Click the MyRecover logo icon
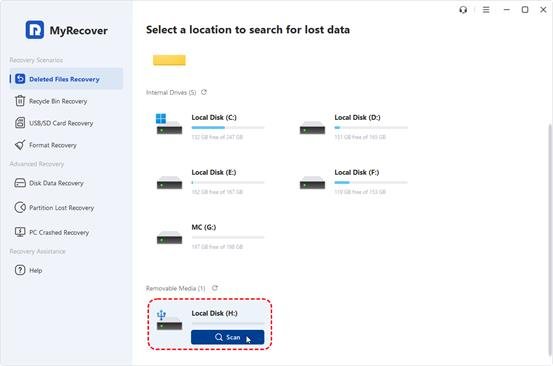553x366 pixels. click(35, 30)
